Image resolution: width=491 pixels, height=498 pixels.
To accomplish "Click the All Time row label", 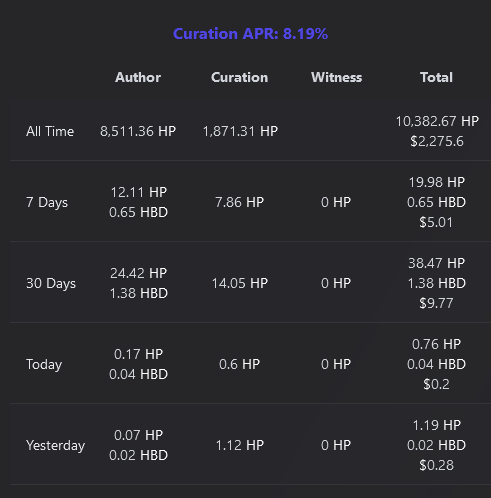I will pos(50,131).
